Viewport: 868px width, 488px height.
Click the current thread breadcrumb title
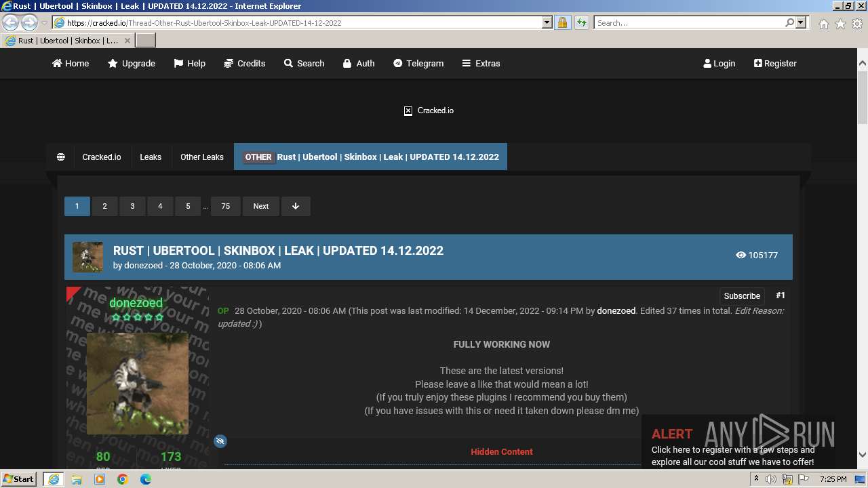pos(370,157)
